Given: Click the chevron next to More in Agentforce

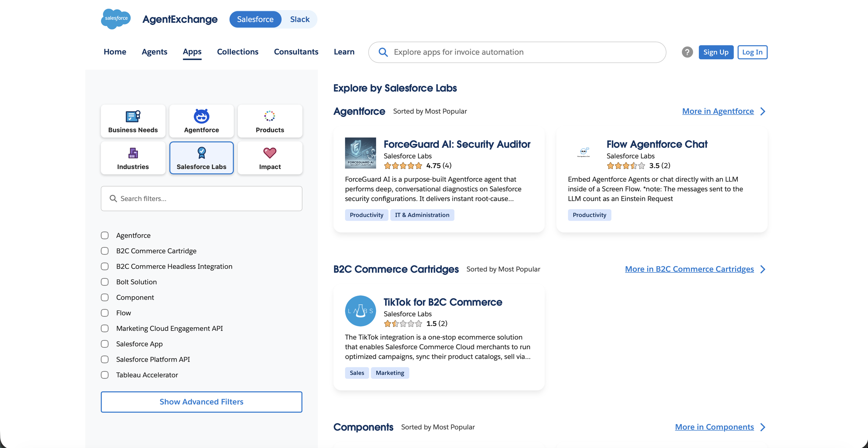Looking at the screenshot, I should pos(762,111).
